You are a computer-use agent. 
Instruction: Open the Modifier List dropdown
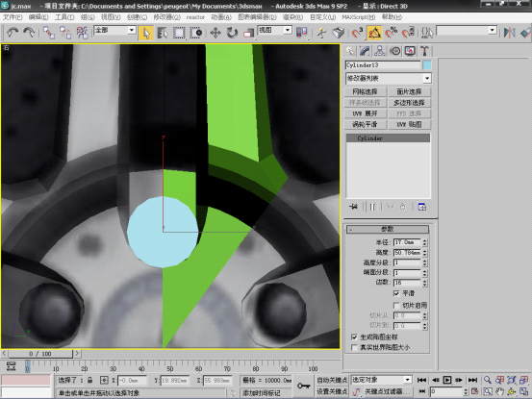coord(388,78)
